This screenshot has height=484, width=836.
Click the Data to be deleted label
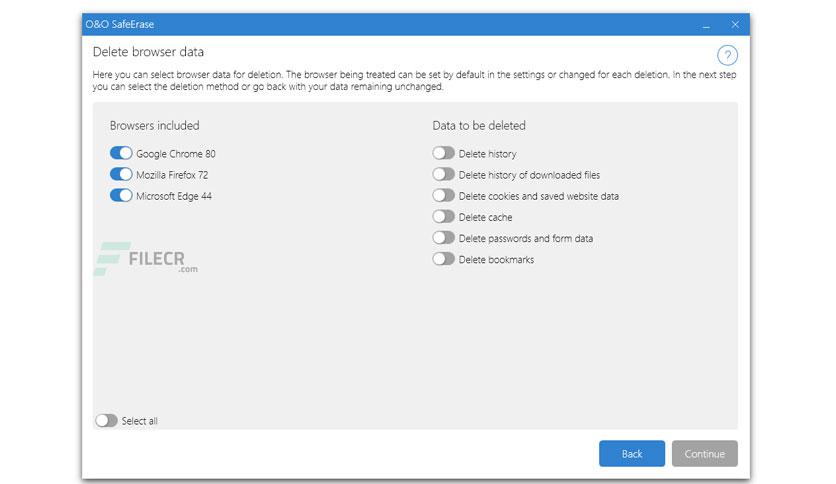click(x=479, y=125)
